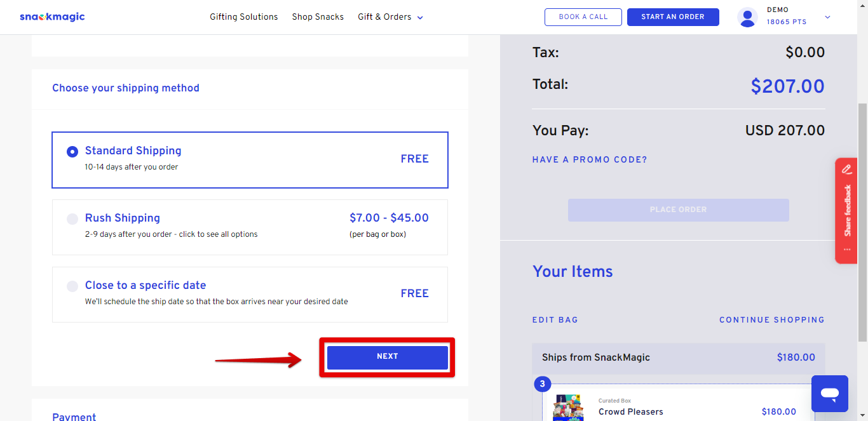Click the SnackMagic logo
The height and width of the screenshot is (421, 868).
coord(52,17)
